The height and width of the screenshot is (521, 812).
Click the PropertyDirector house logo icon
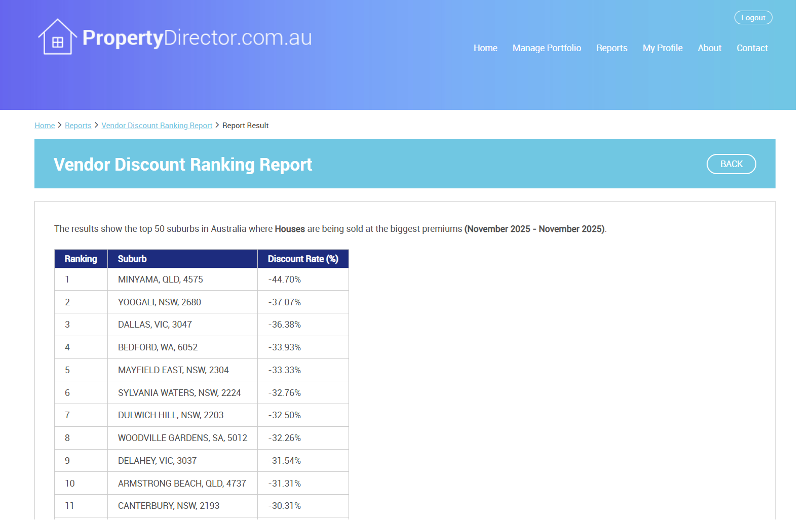click(57, 37)
